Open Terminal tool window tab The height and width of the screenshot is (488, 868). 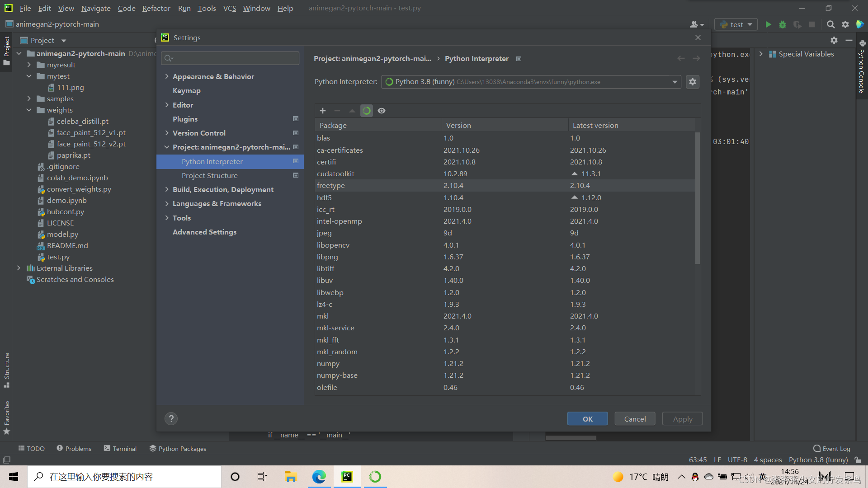coord(120,448)
